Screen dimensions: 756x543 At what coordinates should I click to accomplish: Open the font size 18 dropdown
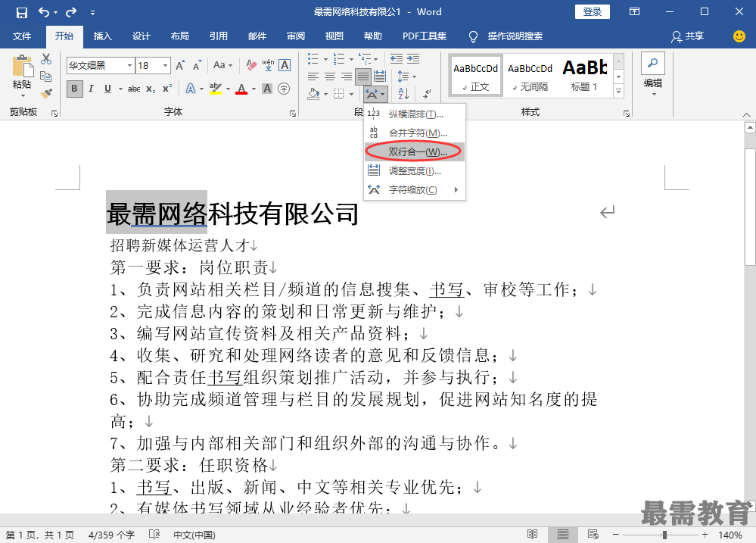pyautogui.click(x=166, y=65)
